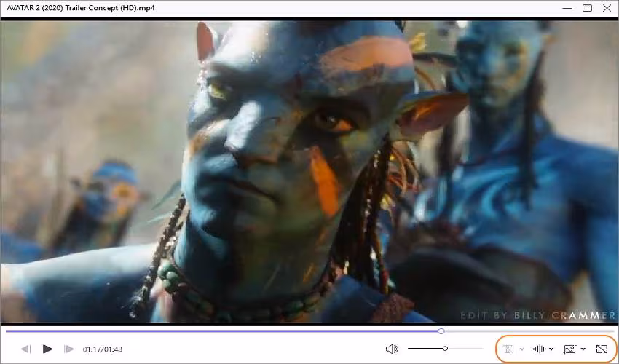Take a snapshot with the image icon
Screen dimensions: 619x364
coord(570,349)
